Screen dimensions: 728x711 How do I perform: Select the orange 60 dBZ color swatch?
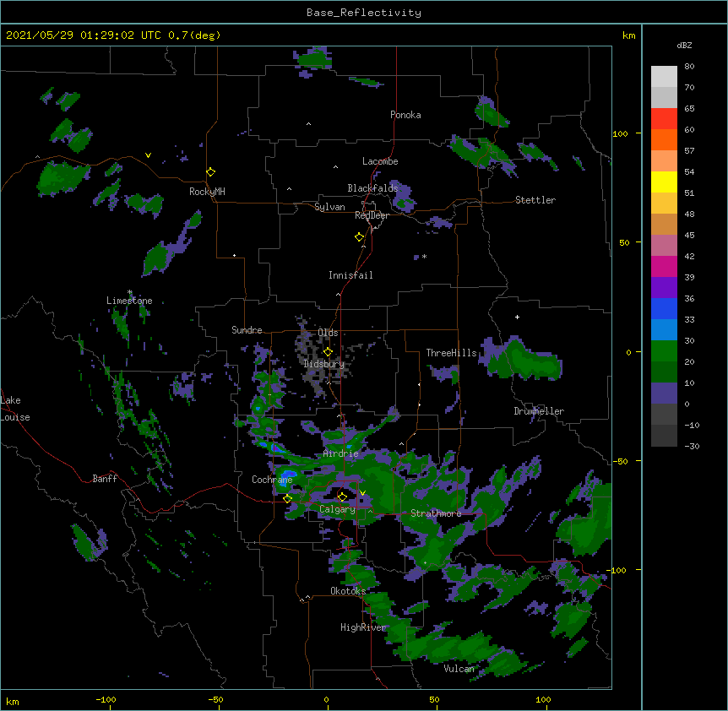664,139
